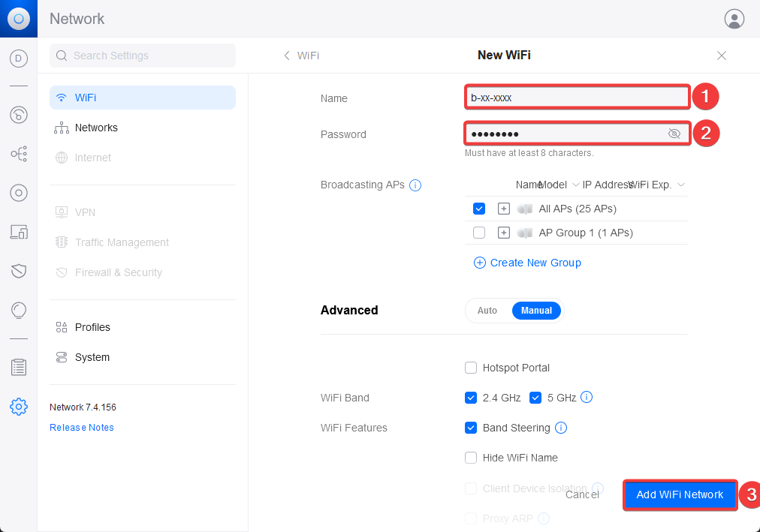This screenshot has height=532, width=760.
Task: Open the VPN settings menu item
Action: [x=143, y=212]
